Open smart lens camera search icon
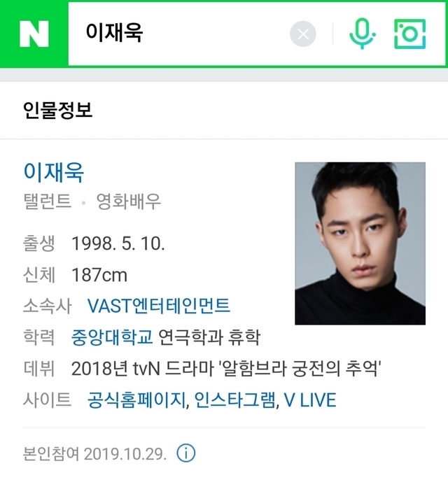448x482 pixels. [x=409, y=34]
